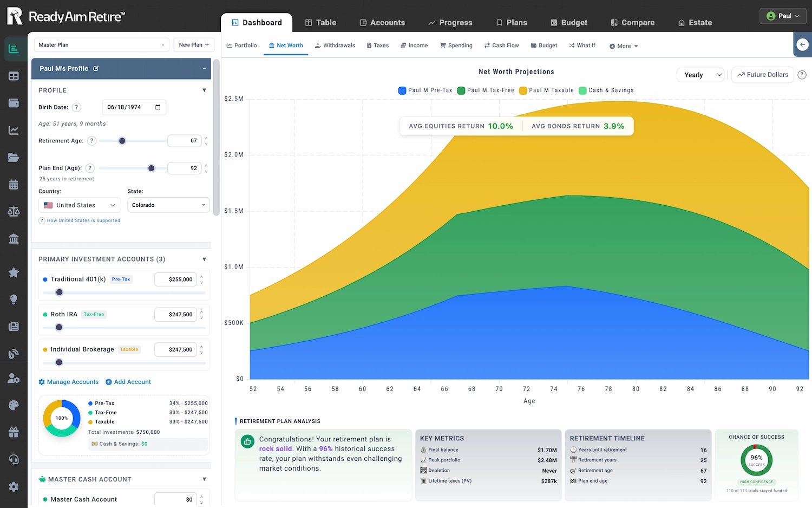
Task: Open the calendar icon in left sidebar
Action: [14, 185]
